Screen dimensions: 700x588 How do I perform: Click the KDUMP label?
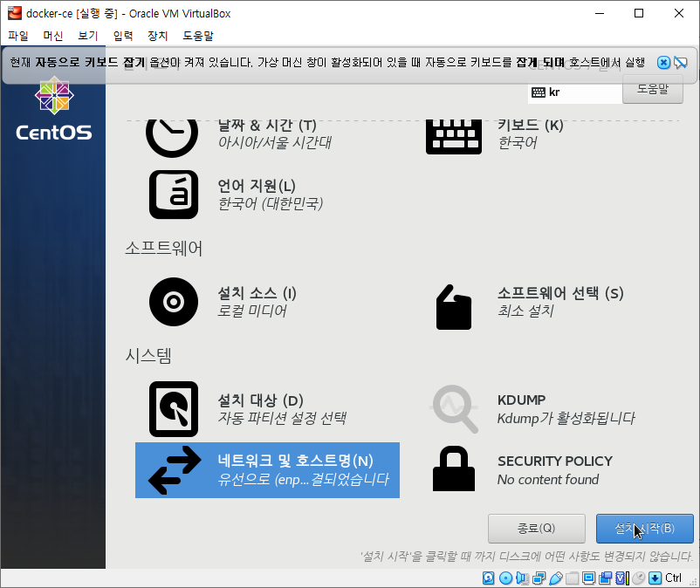[521, 400]
